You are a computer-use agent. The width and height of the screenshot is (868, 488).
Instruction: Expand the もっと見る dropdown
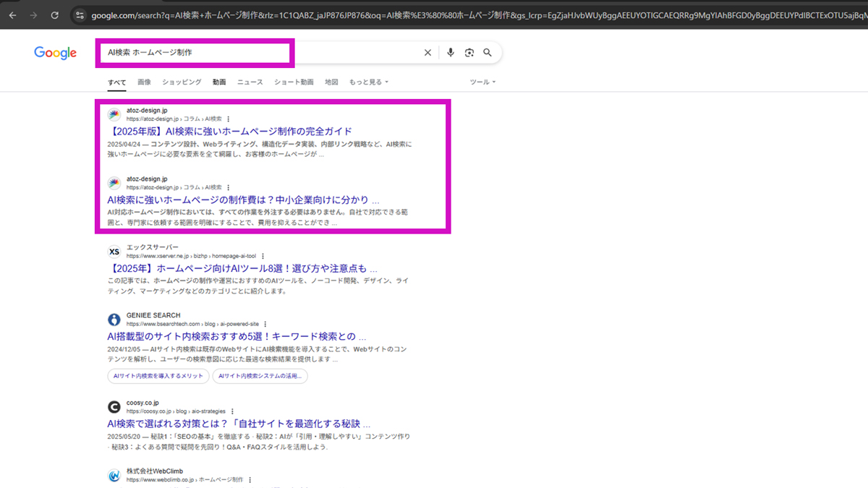click(x=368, y=82)
